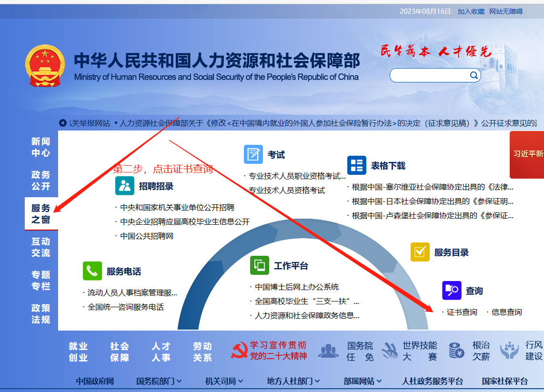Click the 表格下载 grid icon

(x=357, y=165)
